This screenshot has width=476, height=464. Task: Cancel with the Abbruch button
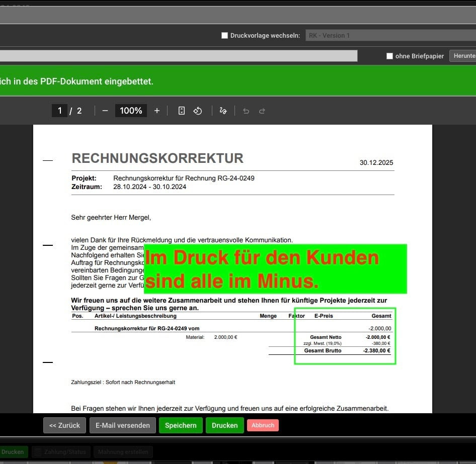[263, 425]
